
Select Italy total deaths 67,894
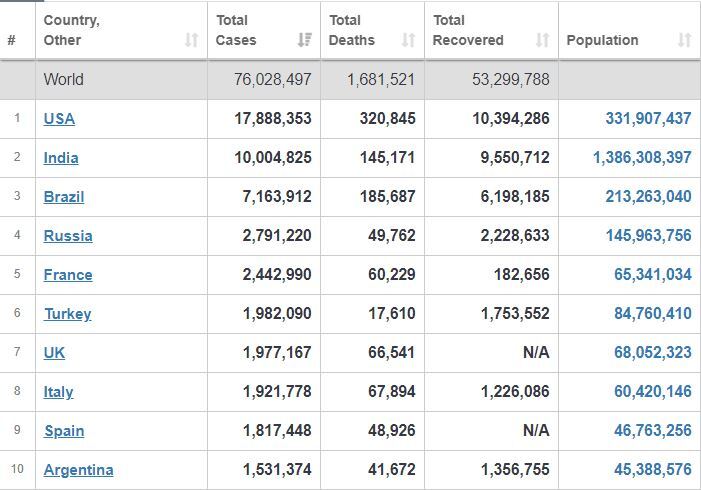point(392,391)
